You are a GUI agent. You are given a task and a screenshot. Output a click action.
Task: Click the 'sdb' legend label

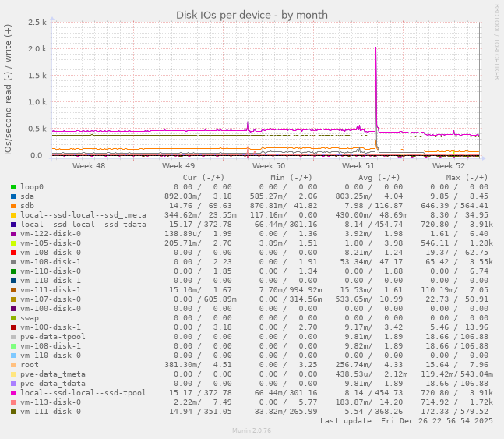click(x=27, y=206)
